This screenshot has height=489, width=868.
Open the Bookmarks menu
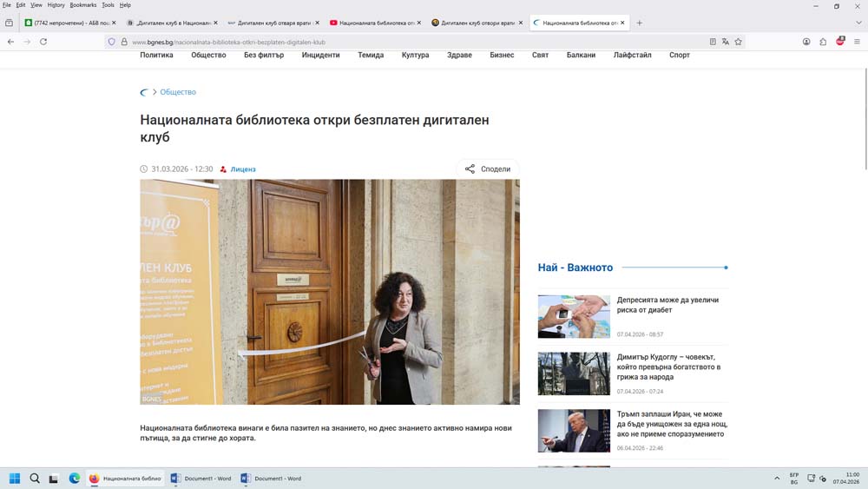83,5
